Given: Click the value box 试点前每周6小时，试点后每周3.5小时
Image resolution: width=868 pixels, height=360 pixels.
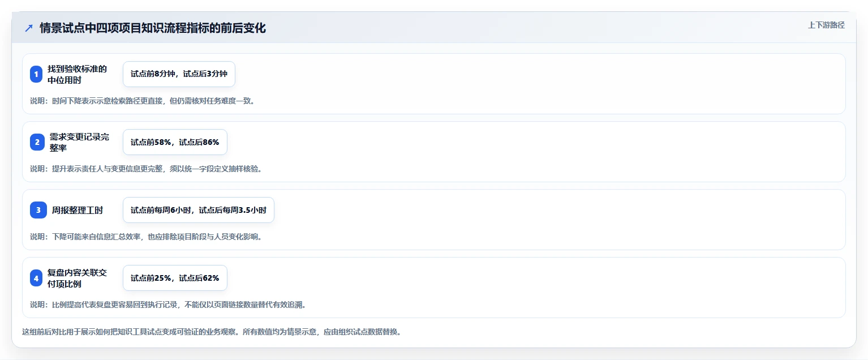Looking at the screenshot, I should 199,210.
